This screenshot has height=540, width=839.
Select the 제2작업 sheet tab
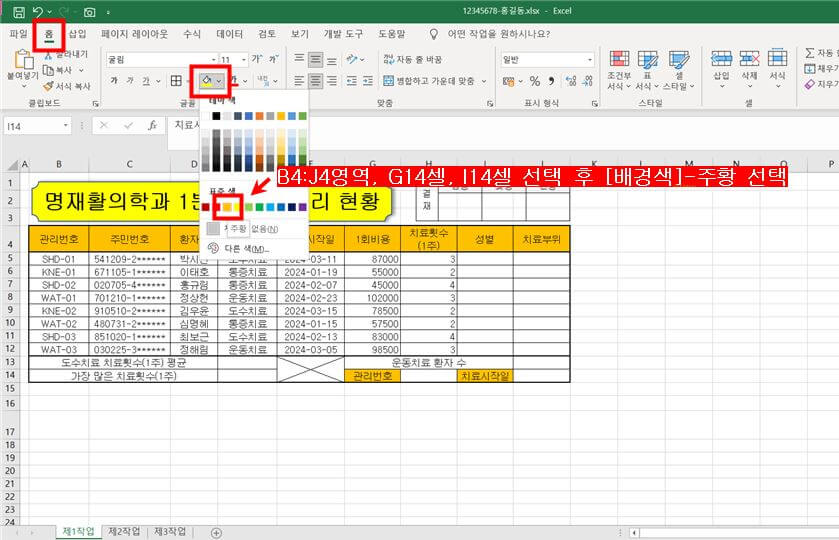click(124, 531)
